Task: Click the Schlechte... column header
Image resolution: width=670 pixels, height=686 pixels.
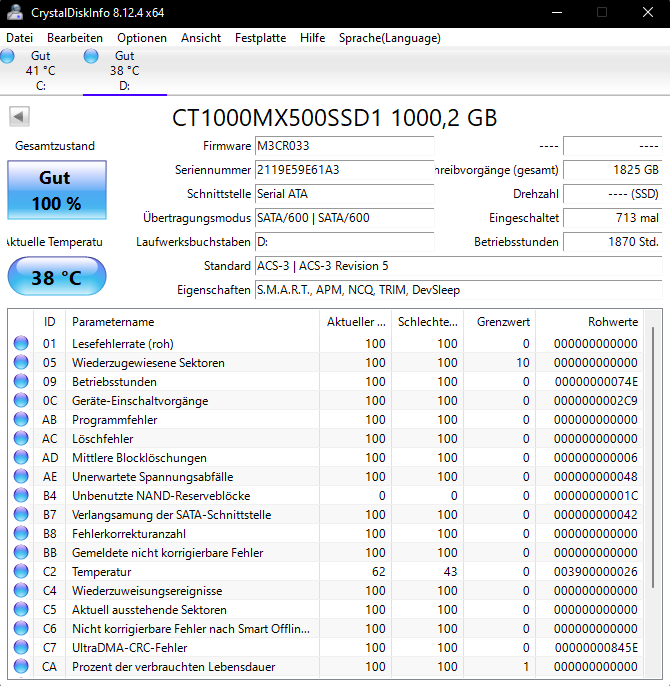Action: coord(428,322)
